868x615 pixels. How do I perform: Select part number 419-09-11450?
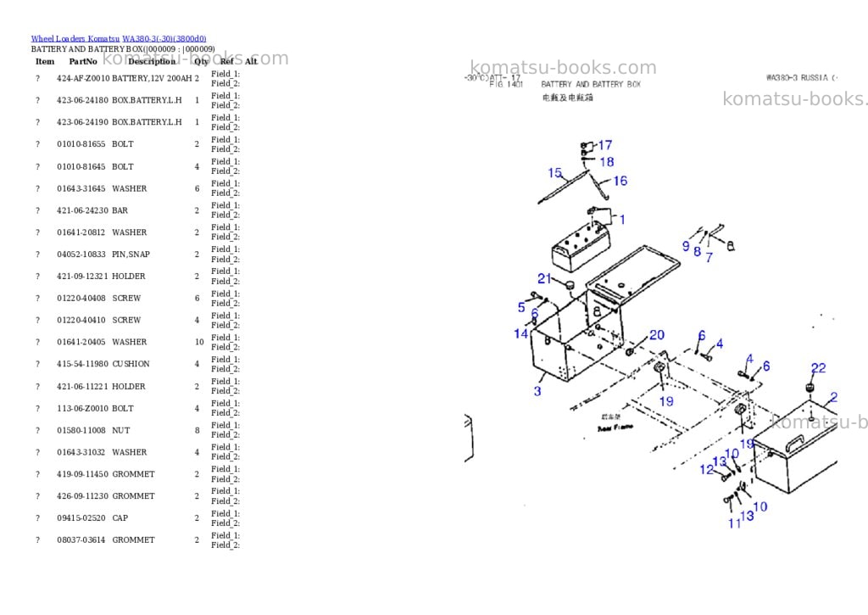[x=82, y=474]
